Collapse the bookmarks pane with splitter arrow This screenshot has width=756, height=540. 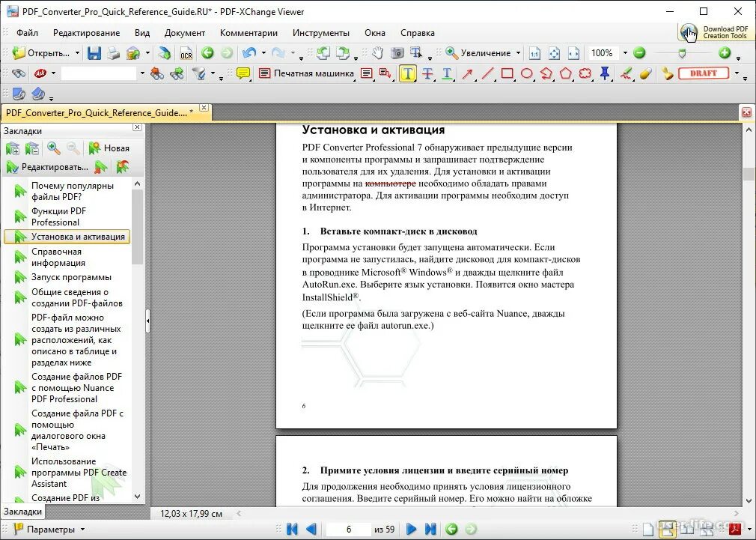click(x=147, y=320)
